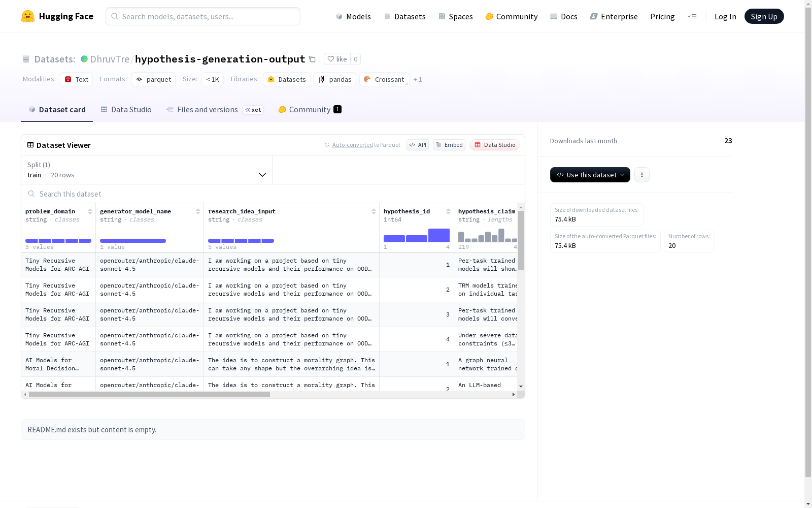
Task: Open the Data Studio tab
Action: click(x=126, y=110)
